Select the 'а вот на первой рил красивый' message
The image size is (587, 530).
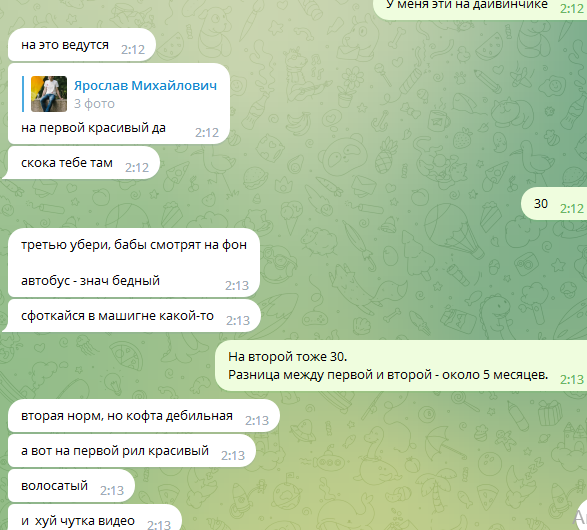coord(132,451)
